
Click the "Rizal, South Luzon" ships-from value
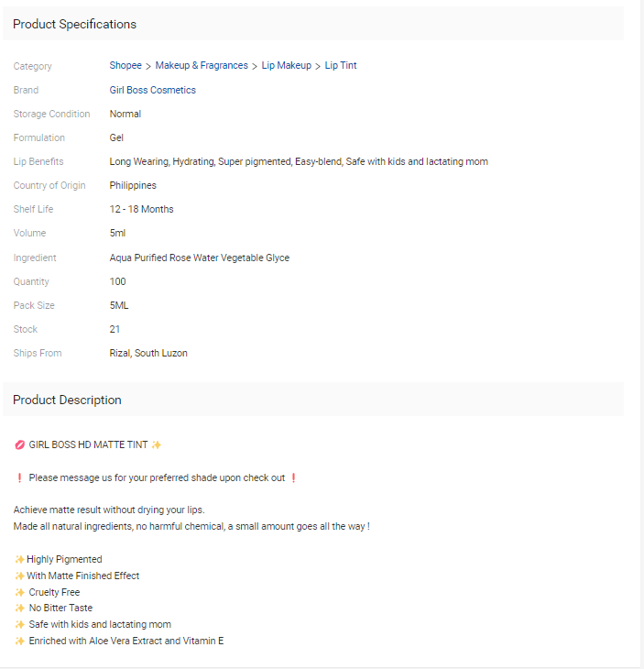pyautogui.click(x=148, y=354)
